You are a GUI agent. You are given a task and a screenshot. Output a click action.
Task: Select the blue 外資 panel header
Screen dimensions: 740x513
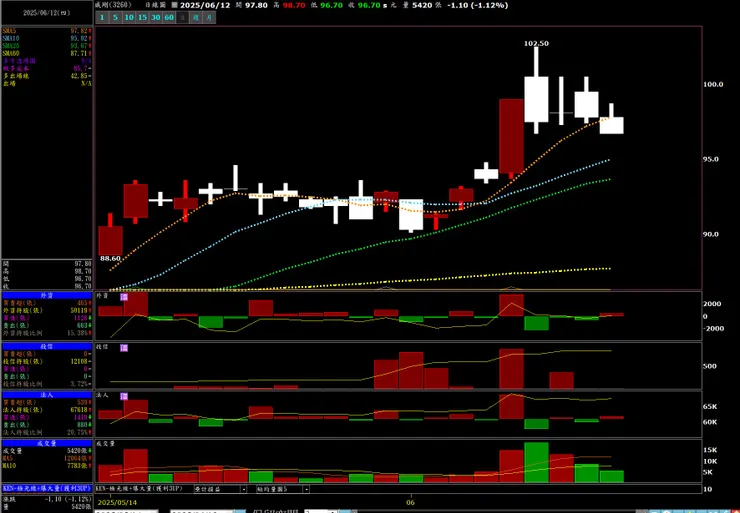point(47,295)
